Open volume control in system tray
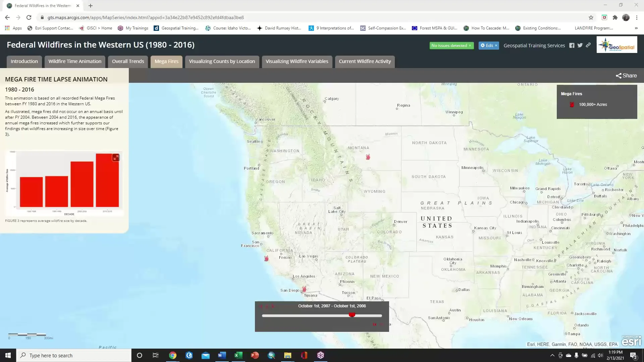This screenshot has height=362, width=644. (x=600, y=355)
